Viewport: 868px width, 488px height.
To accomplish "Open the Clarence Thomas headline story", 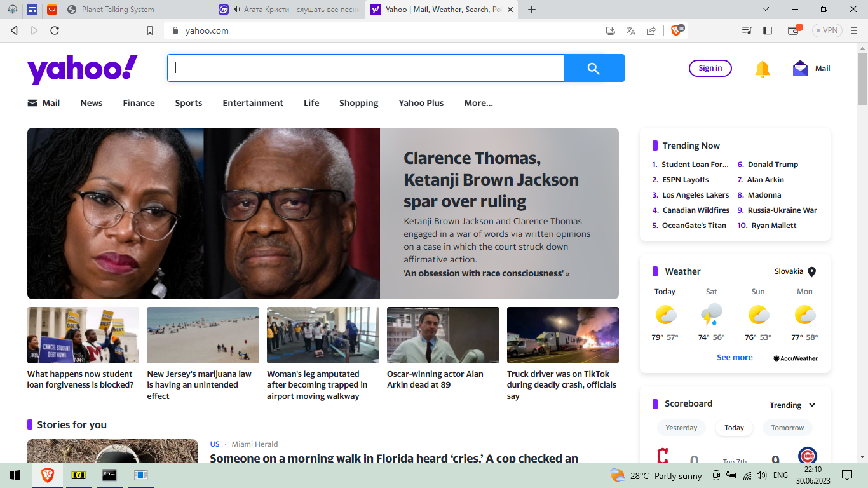I will click(491, 180).
